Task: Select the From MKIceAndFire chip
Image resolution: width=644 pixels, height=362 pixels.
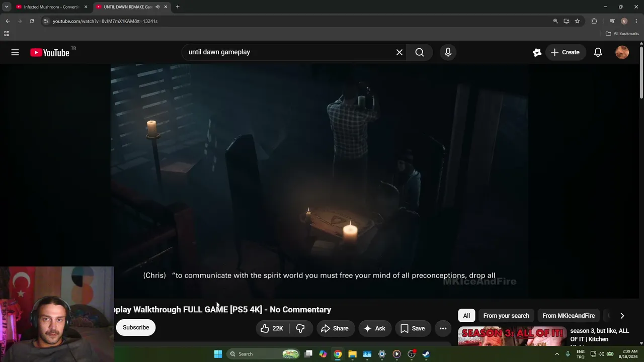Action: [569, 316]
